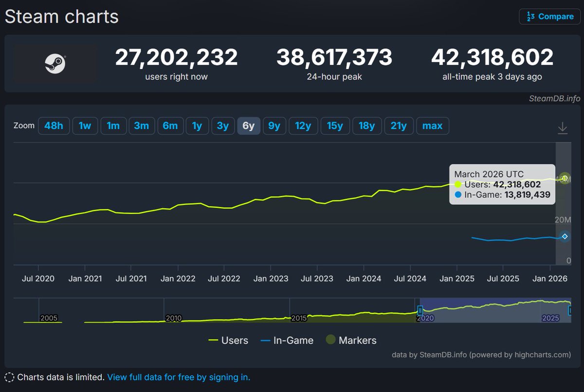
Task: Set zoom range to 1m
Action: (x=113, y=126)
